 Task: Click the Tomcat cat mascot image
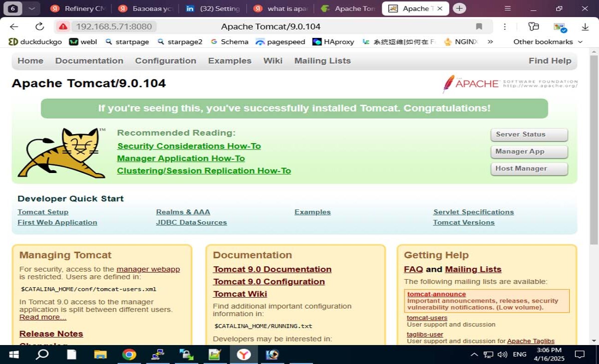click(x=62, y=153)
